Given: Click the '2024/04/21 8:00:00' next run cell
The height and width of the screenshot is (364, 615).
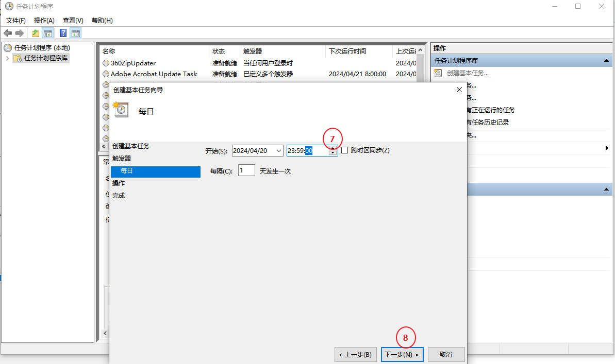Looking at the screenshot, I should [357, 74].
